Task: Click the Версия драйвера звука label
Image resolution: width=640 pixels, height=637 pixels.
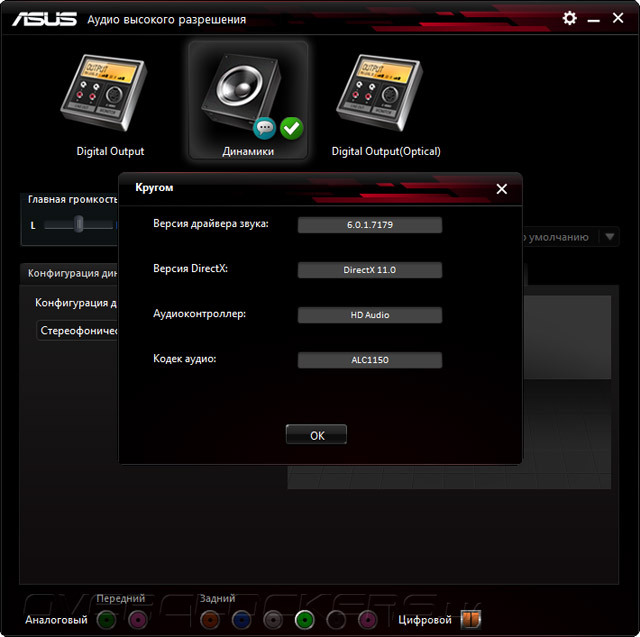Action: coord(211,224)
